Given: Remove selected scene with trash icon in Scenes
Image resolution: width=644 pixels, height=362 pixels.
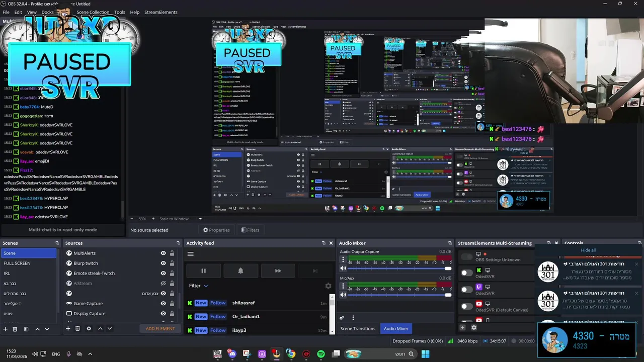Looking at the screenshot, I should tap(15, 329).
